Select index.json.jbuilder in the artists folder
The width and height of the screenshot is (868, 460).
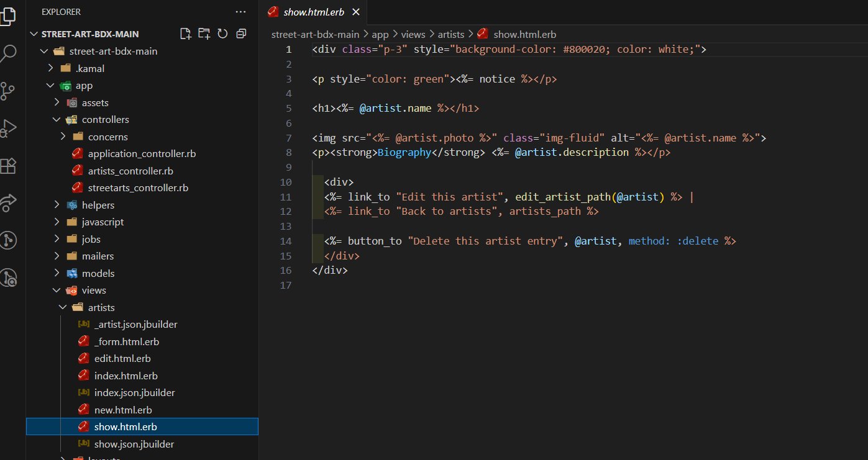pos(134,392)
